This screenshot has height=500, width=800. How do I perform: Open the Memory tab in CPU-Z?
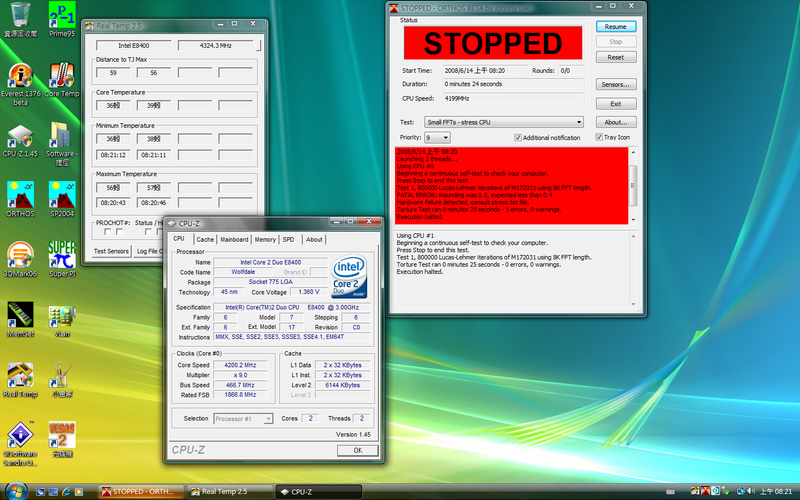tap(265, 239)
